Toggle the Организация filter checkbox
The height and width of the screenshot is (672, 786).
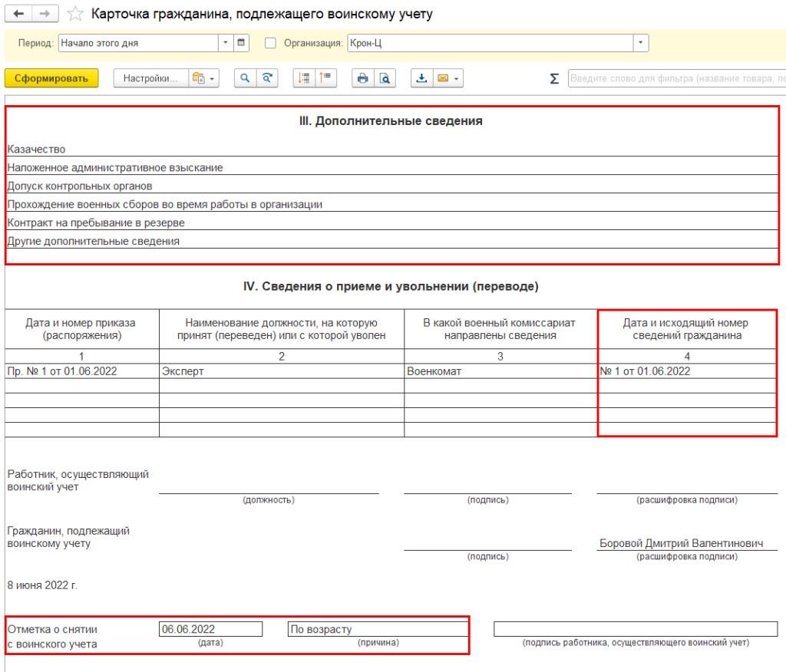click(270, 43)
